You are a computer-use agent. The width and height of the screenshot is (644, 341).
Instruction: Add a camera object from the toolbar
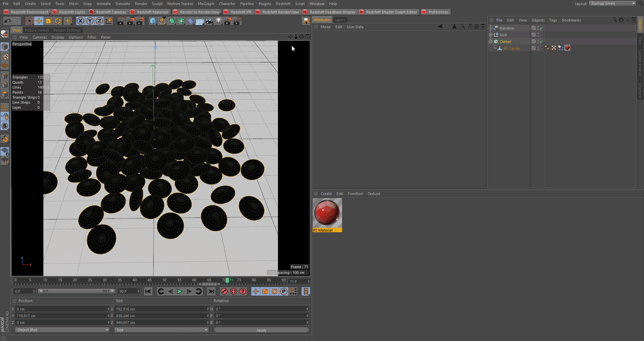click(x=209, y=21)
